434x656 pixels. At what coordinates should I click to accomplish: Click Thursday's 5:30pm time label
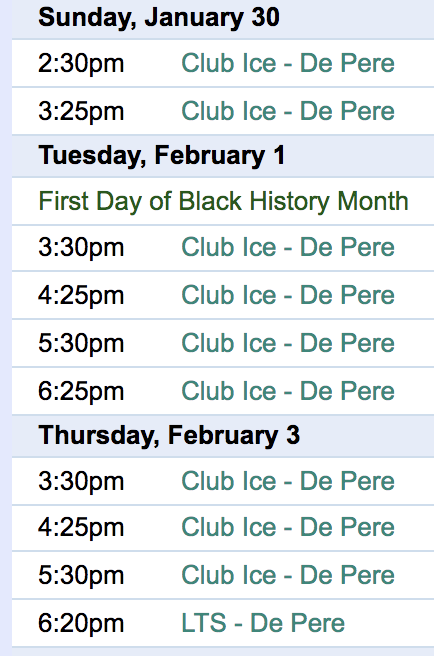click(x=81, y=576)
